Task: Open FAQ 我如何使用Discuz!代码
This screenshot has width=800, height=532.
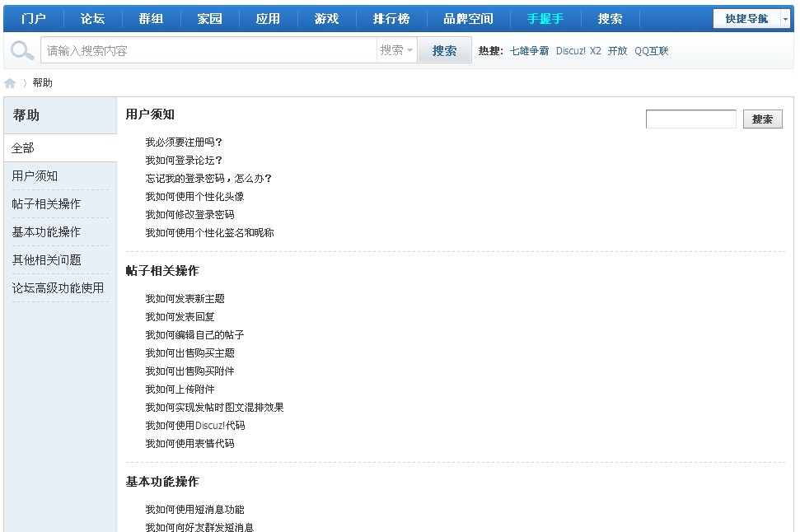Action: pyautogui.click(x=195, y=426)
